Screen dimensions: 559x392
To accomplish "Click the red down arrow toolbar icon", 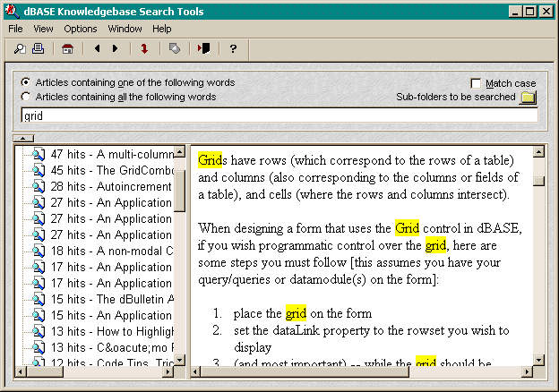I will pyautogui.click(x=144, y=48).
